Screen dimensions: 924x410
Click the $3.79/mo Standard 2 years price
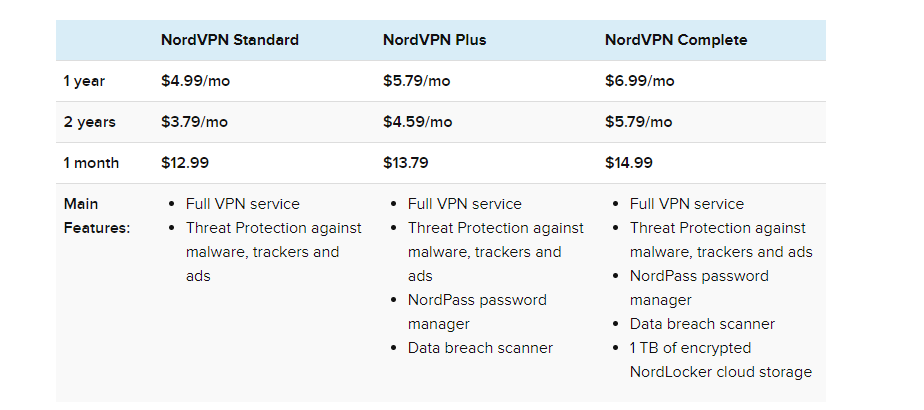coord(194,122)
